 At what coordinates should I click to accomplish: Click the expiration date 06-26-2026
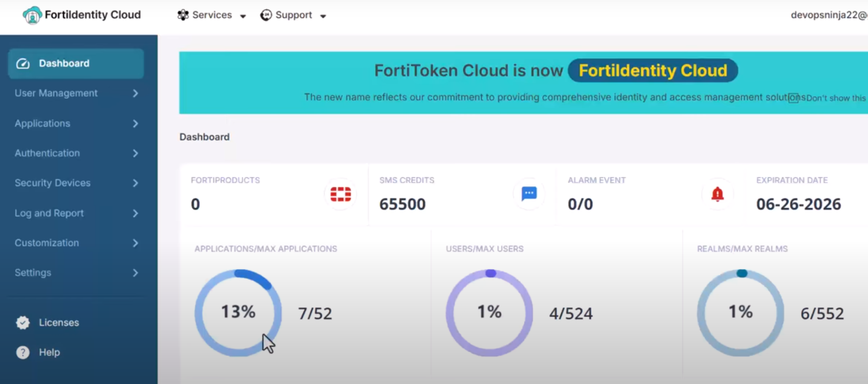798,204
